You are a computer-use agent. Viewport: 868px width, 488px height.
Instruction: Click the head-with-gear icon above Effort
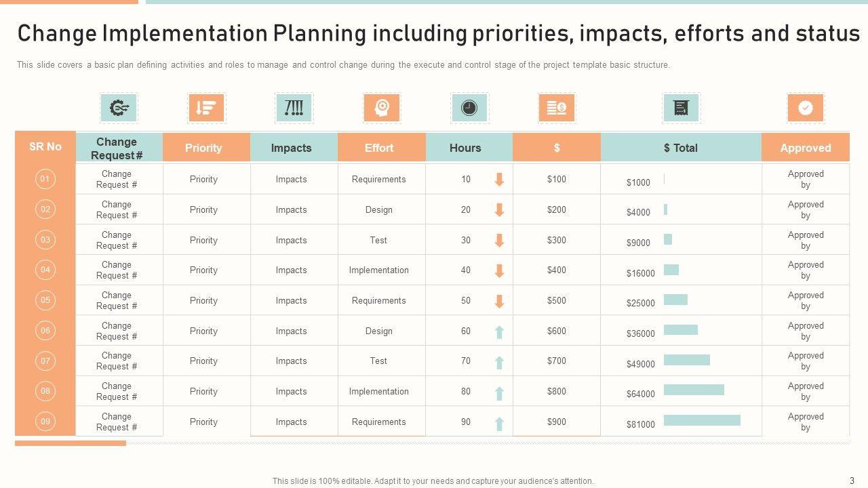click(x=382, y=108)
